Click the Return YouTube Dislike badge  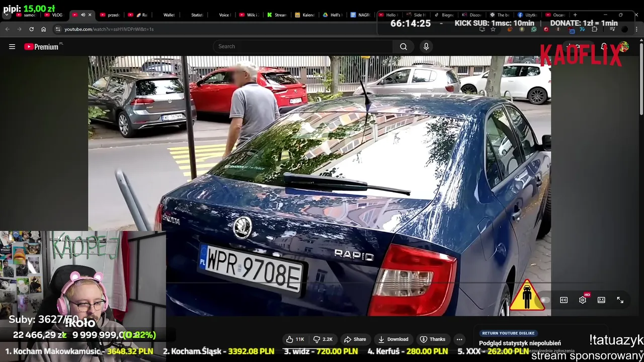[508, 333]
